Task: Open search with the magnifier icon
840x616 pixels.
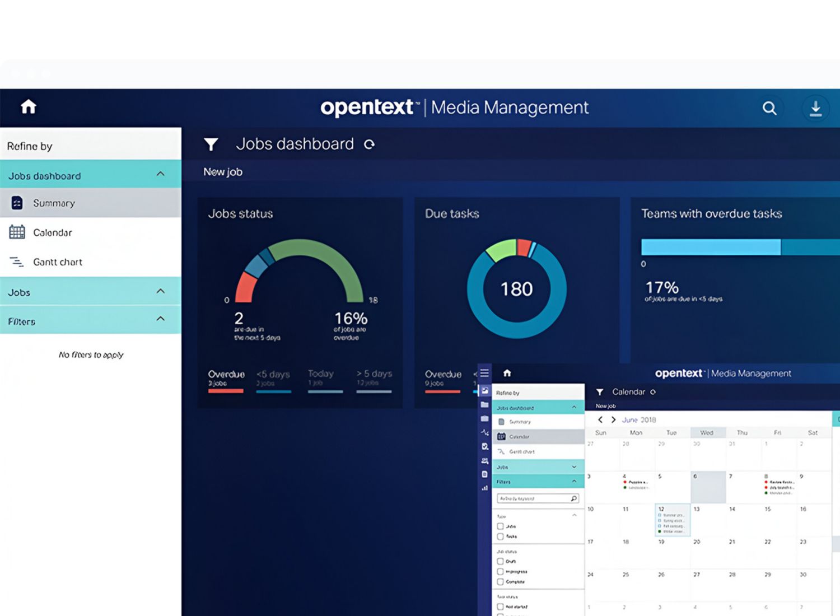Action: (x=769, y=108)
